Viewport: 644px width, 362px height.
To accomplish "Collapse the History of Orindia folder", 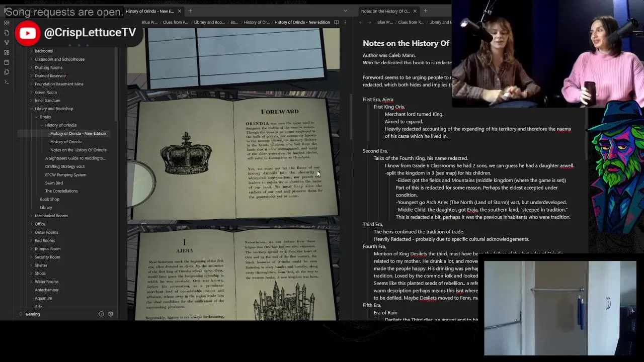I will 41,125.
